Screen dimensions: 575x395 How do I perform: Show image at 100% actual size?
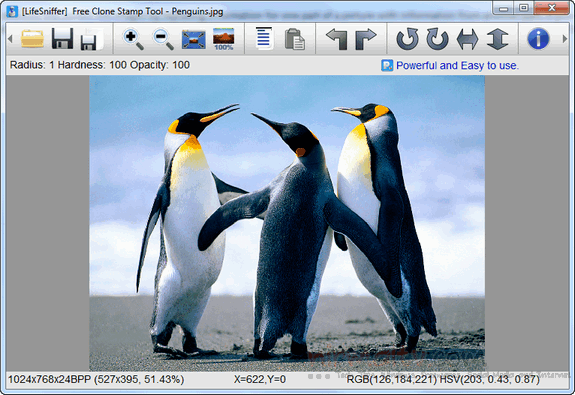(x=224, y=39)
